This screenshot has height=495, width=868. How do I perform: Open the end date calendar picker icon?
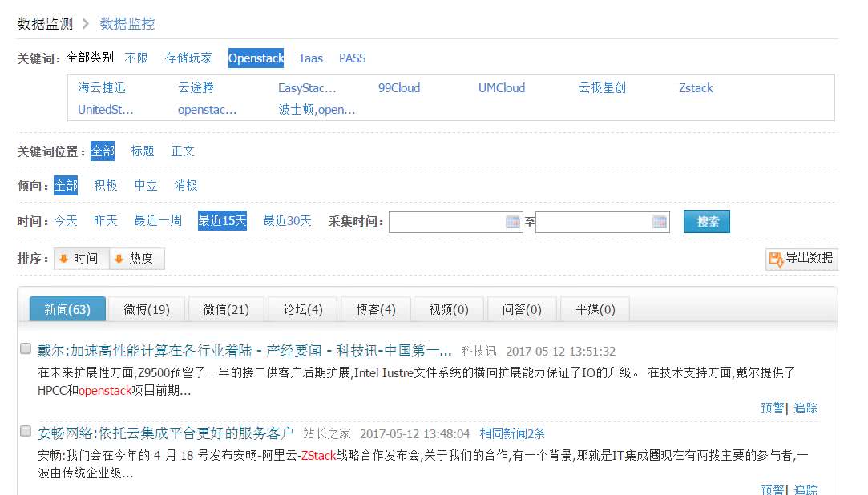click(x=660, y=222)
